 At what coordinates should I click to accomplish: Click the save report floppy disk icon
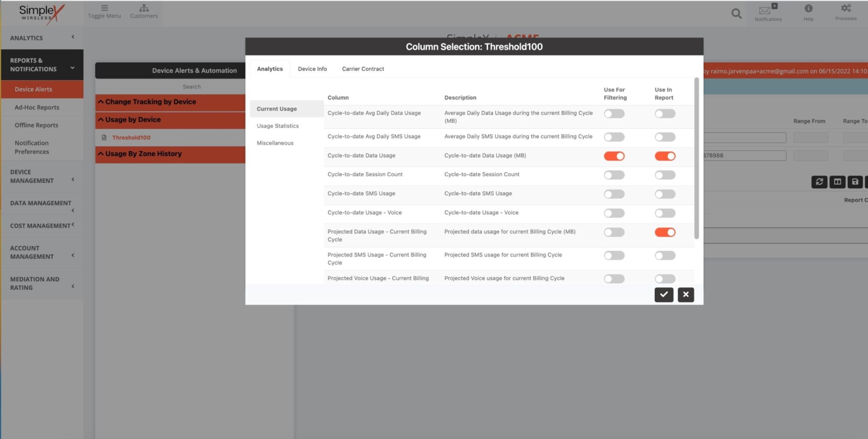tap(855, 182)
